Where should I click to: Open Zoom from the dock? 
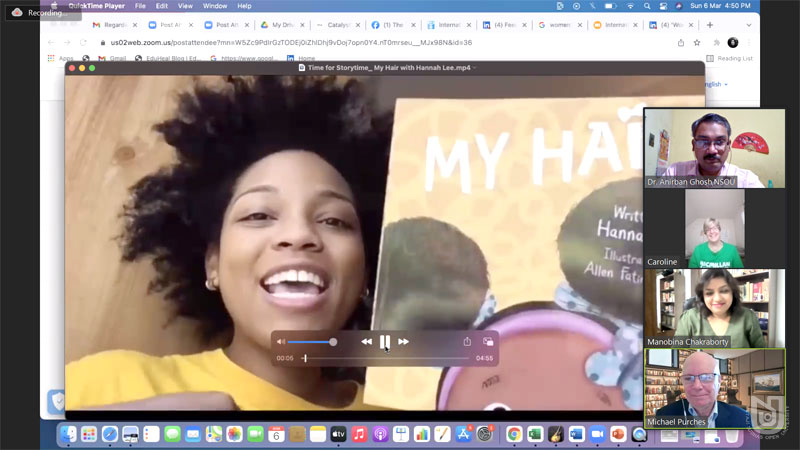pyautogui.click(x=597, y=434)
